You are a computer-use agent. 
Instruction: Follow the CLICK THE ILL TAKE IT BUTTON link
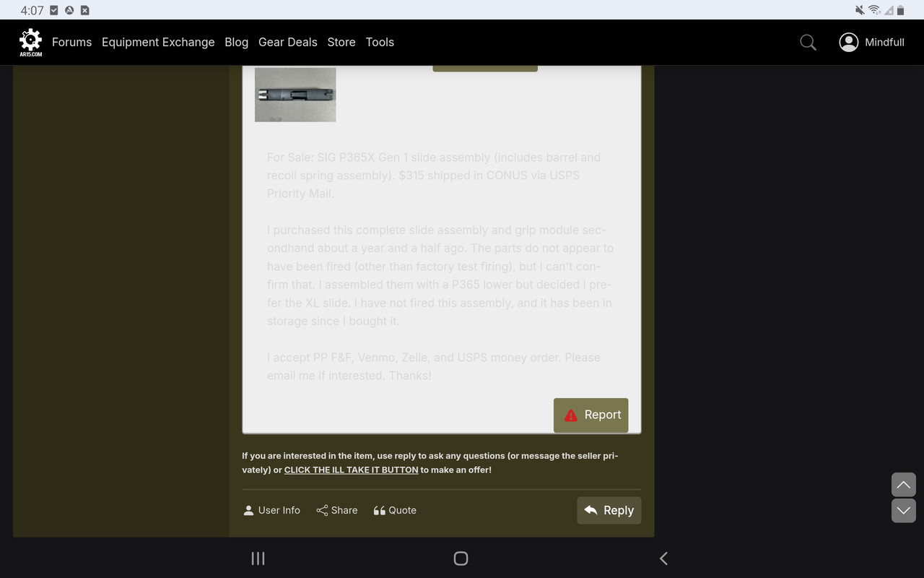pyautogui.click(x=351, y=469)
